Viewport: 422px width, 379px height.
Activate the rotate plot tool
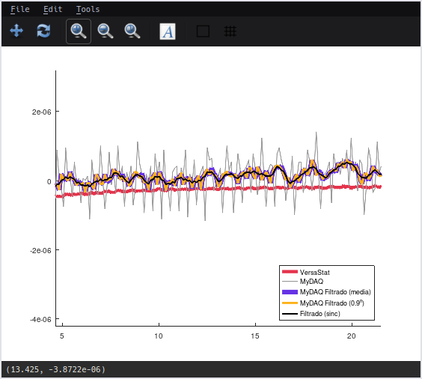click(44, 31)
